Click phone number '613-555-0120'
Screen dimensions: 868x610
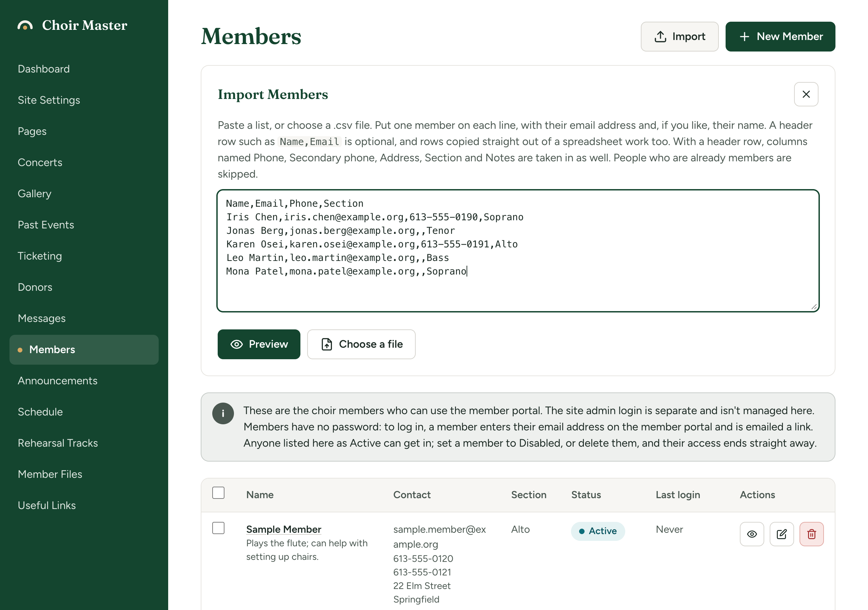tap(423, 558)
